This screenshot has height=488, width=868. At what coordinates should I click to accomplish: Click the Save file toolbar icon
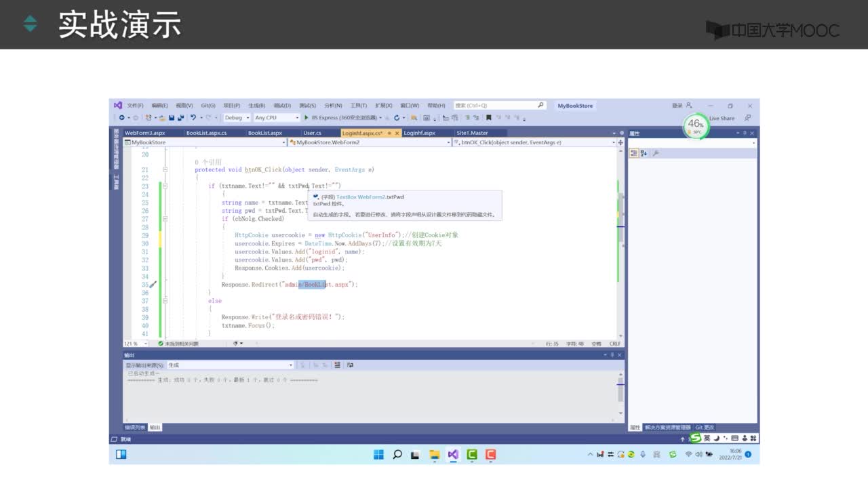172,118
